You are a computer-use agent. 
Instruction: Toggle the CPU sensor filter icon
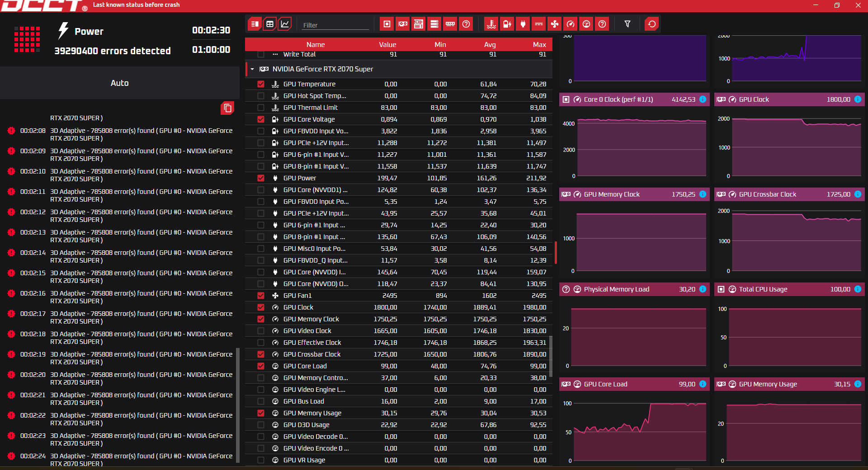point(387,24)
